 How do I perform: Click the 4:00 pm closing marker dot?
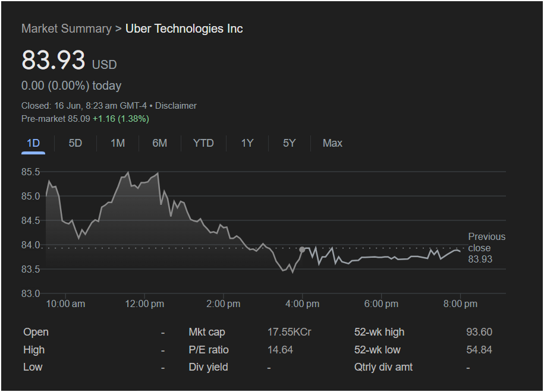coord(302,249)
